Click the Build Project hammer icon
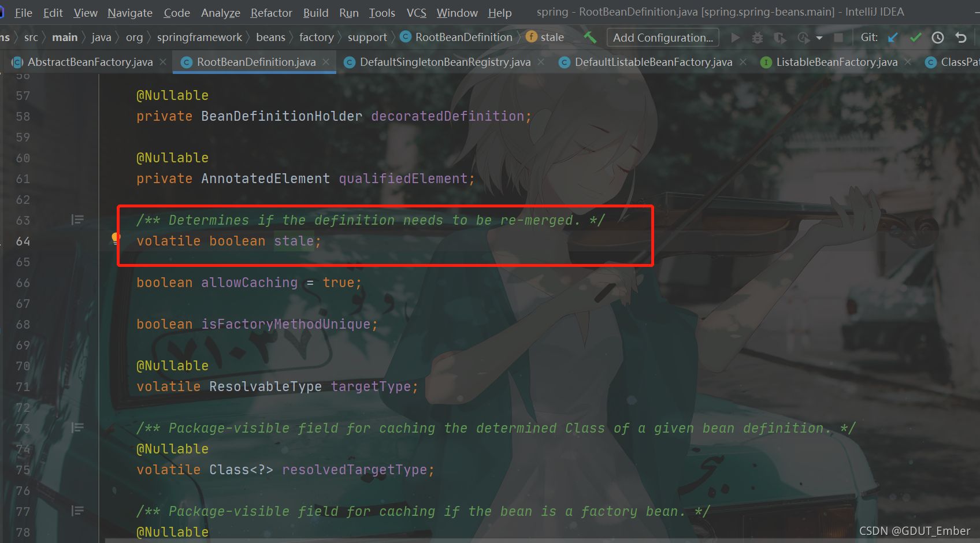Image resolution: width=980 pixels, height=543 pixels. click(x=590, y=37)
